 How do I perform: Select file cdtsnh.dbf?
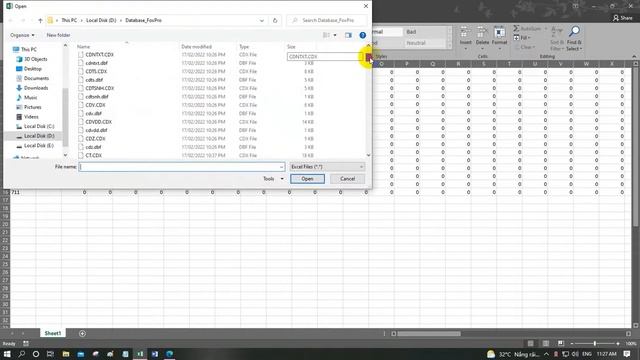coord(97,97)
